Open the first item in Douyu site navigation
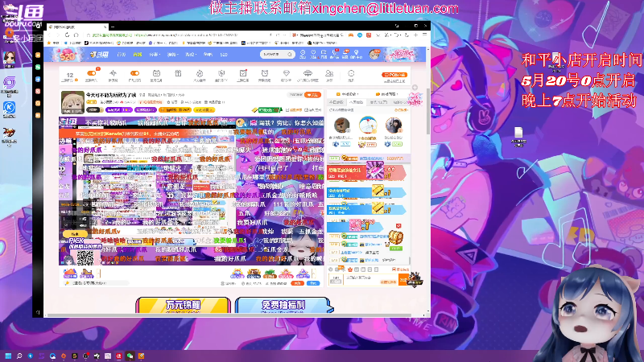This screenshot has height=362, width=644. tap(122, 55)
